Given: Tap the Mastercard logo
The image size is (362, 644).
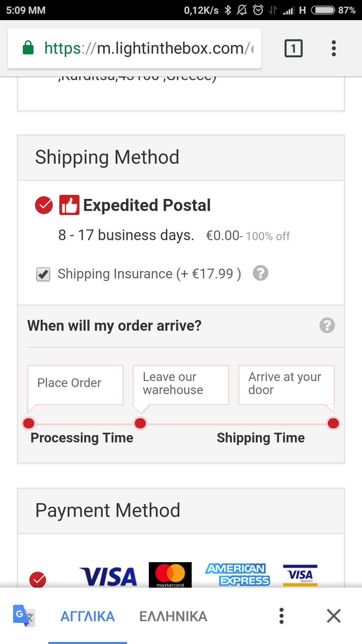Looking at the screenshot, I should coord(170,575).
